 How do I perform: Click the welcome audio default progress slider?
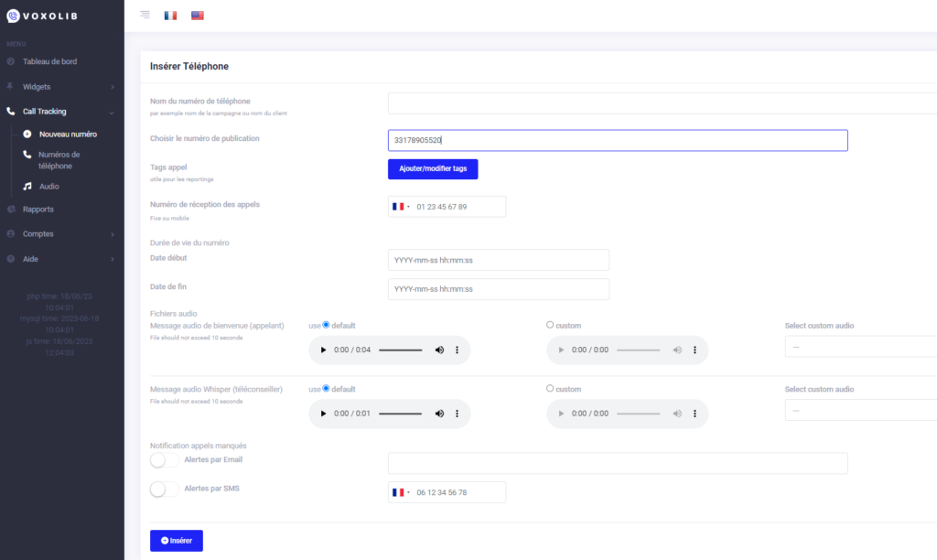click(400, 350)
